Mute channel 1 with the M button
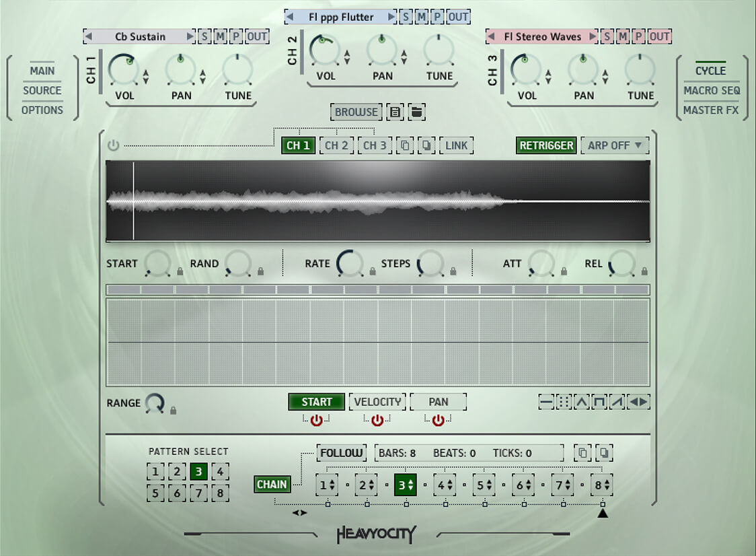The height and width of the screenshot is (556, 756). 220,36
